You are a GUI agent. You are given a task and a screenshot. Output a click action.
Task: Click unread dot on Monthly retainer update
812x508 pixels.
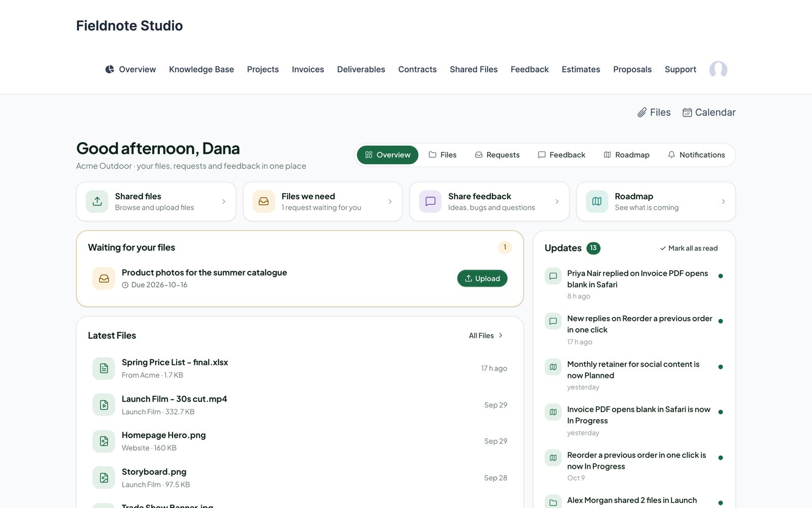(x=721, y=367)
